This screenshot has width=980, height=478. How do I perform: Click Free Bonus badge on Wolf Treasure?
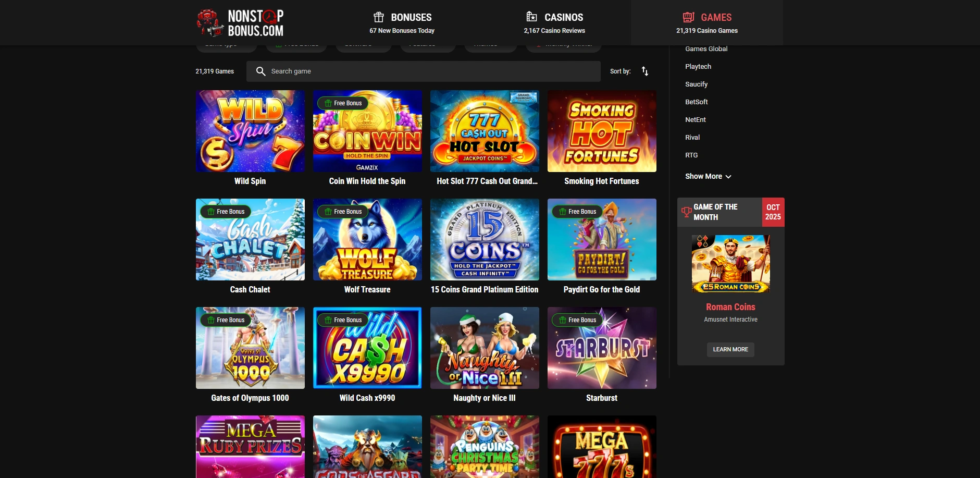point(343,212)
